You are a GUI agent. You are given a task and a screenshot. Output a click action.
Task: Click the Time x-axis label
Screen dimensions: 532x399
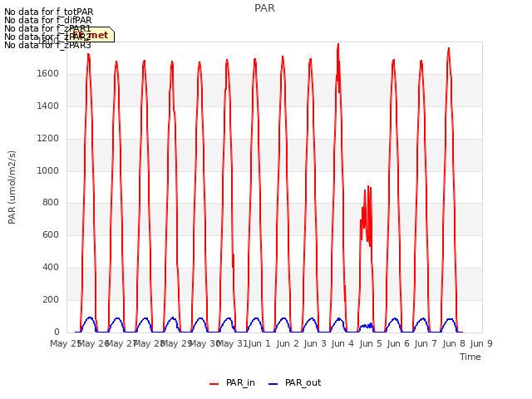point(470,357)
